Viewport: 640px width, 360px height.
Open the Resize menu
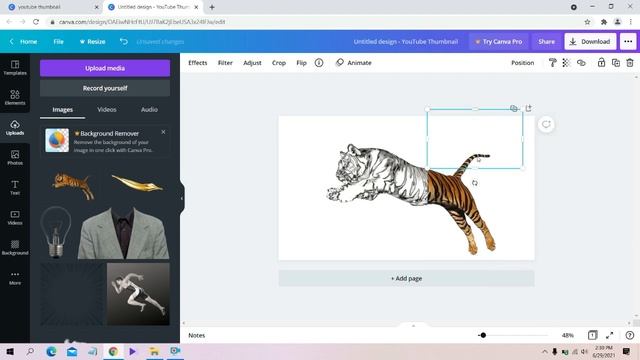tap(92, 42)
